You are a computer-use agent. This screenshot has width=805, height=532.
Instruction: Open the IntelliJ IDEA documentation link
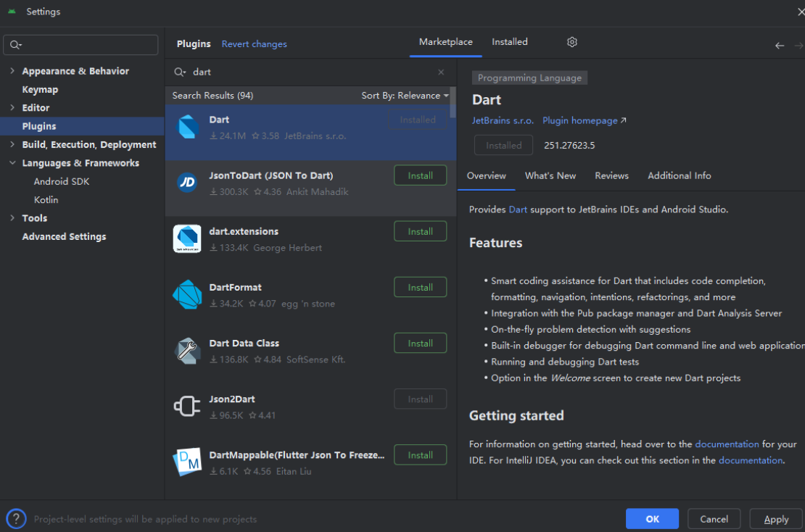(x=751, y=460)
